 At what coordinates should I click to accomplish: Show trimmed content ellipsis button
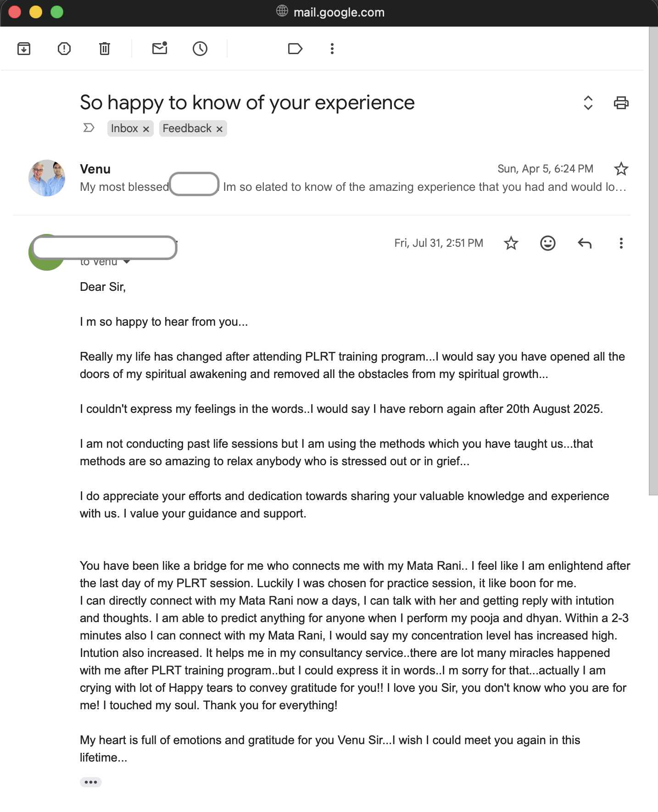pos(91,782)
